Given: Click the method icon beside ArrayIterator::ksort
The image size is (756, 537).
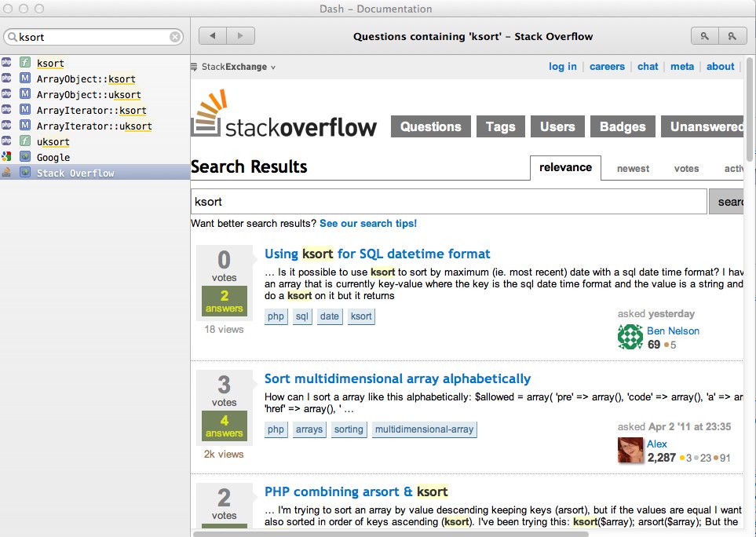Looking at the screenshot, I should click(x=25, y=109).
